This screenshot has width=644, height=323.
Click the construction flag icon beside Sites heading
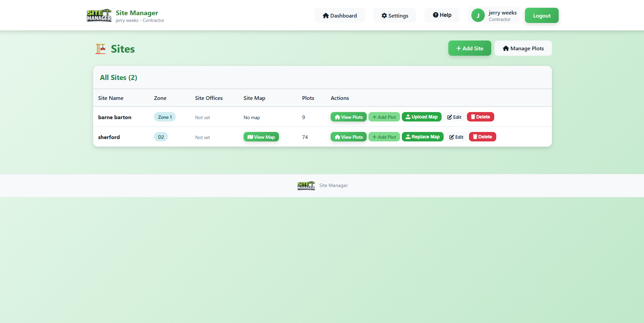pos(100,49)
